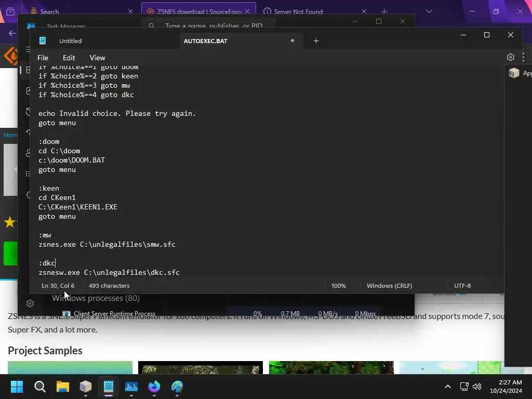532x399 pixels.
Task: Place cursor on ':keen' label line
Action: [49, 188]
